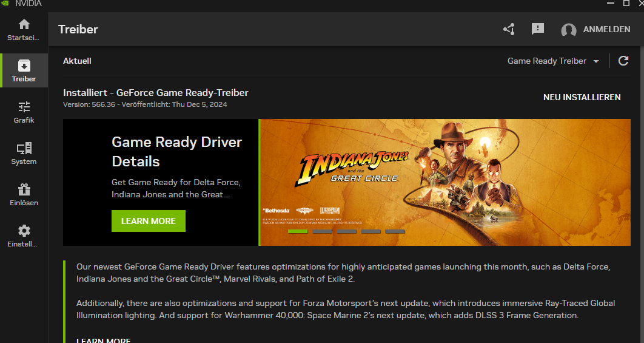
Task: Click NEU INSTALLIEREN button
Action: (x=582, y=98)
